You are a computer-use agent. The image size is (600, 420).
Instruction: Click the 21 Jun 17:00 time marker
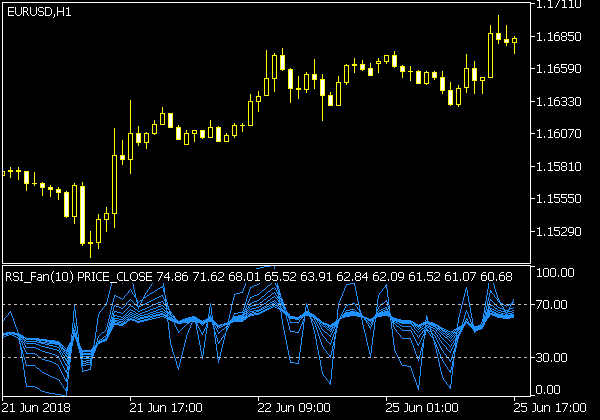[167, 408]
